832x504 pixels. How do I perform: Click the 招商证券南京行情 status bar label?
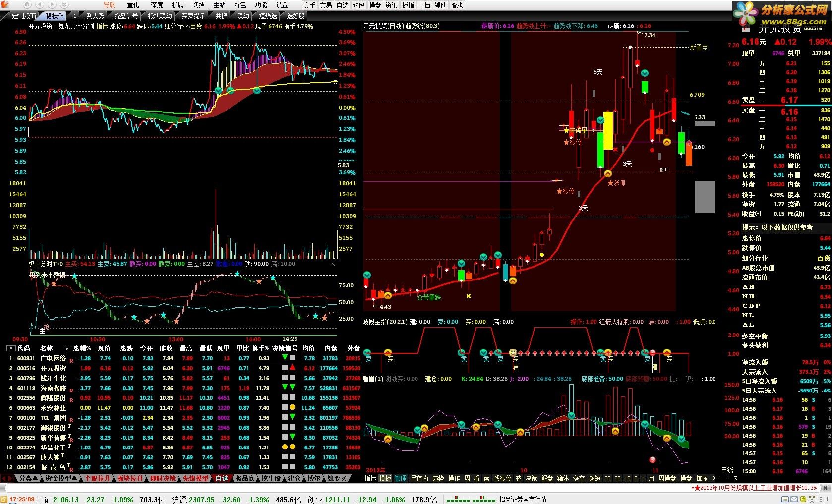(x=523, y=500)
